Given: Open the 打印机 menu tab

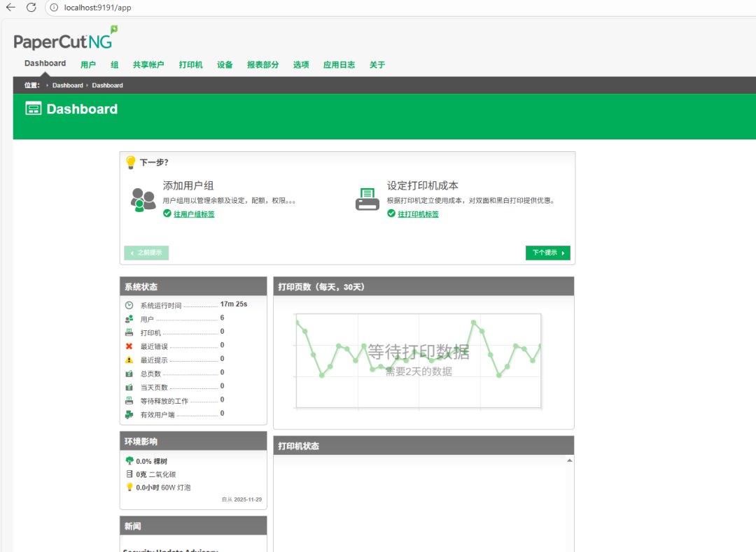Looking at the screenshot, I should [x=190, y=64].
